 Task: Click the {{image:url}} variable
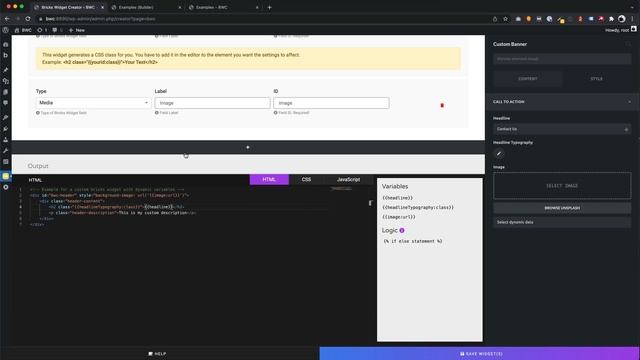coord(399,217)
